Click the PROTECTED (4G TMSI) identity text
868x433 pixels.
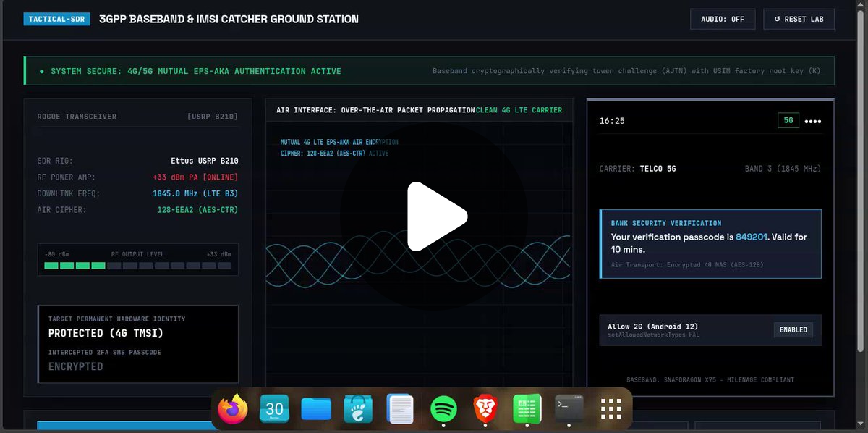tap(106, 334)
